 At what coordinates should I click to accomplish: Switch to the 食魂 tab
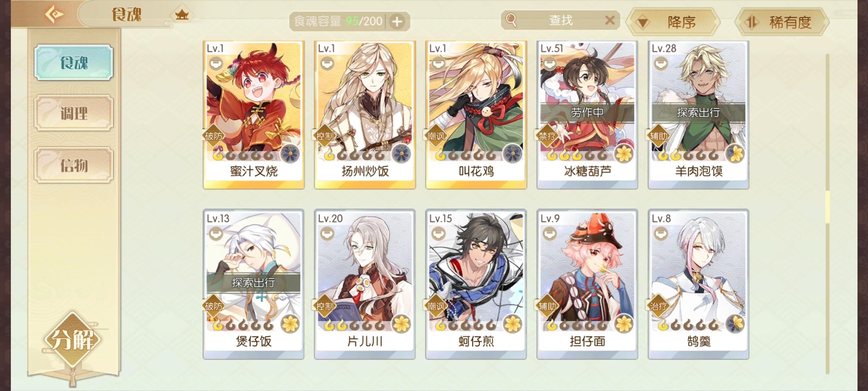[x=74, y=62]
